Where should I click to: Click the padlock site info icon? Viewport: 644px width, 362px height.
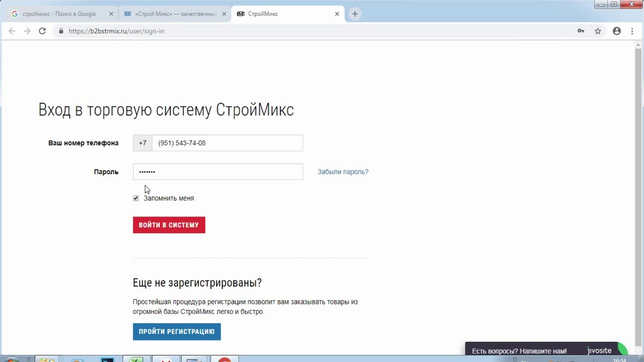pos(61,31)
